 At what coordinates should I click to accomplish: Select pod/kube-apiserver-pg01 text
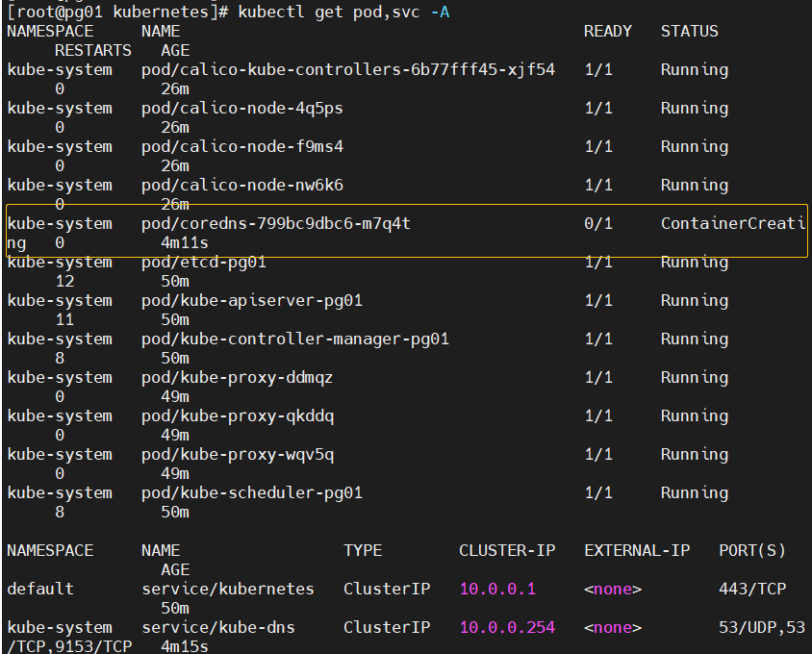click(x=252, y=301)
